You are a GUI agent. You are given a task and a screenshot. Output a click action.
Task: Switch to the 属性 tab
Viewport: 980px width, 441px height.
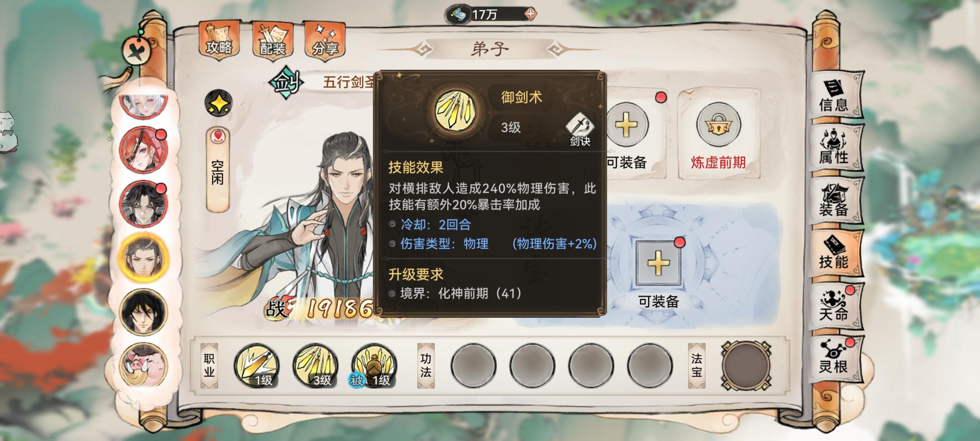(x=835, y=147)
